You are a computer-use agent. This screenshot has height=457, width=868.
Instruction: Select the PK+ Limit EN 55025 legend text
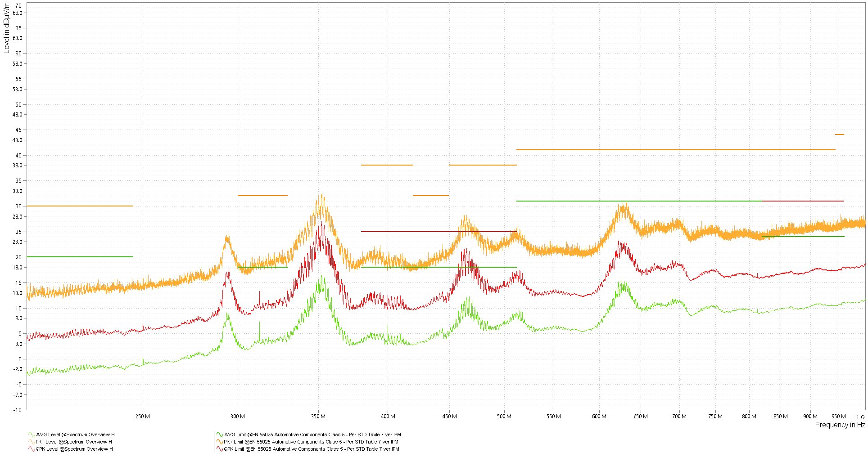click(x=311, y=442)
